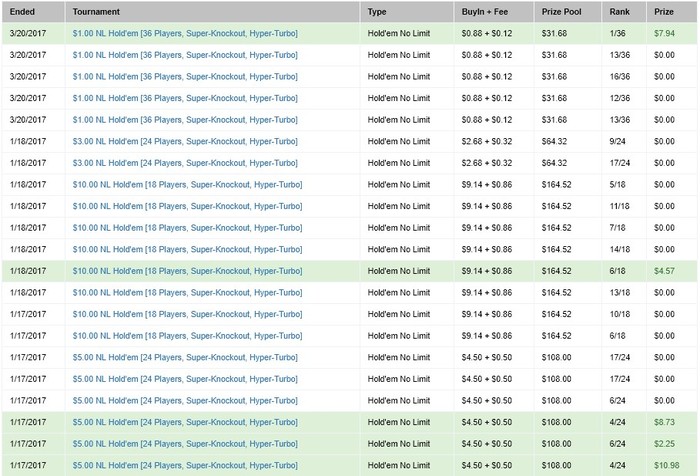Open the $10.00 tournament link ranked 5/18

[187, 184]
